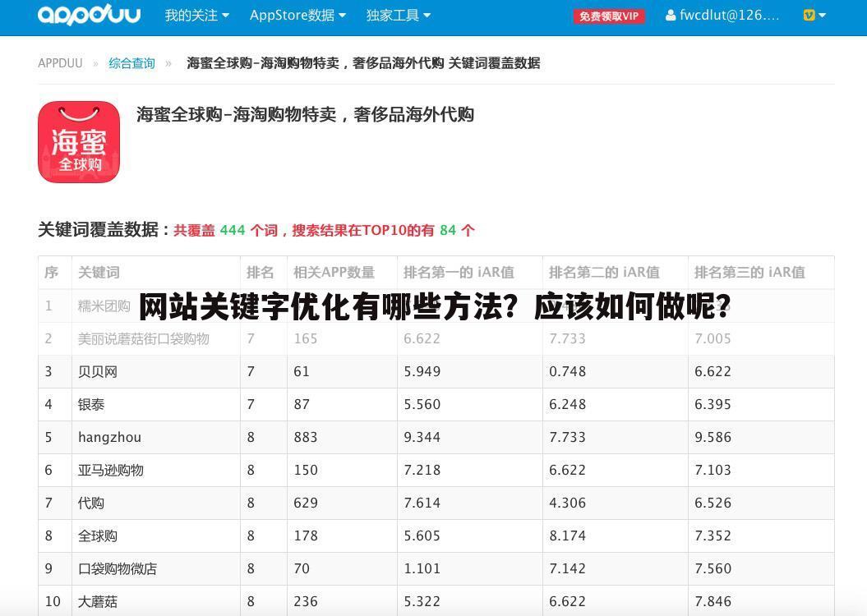Click keyword hangzhou
This screenshot has height=616, width=867.
point(109,438)
